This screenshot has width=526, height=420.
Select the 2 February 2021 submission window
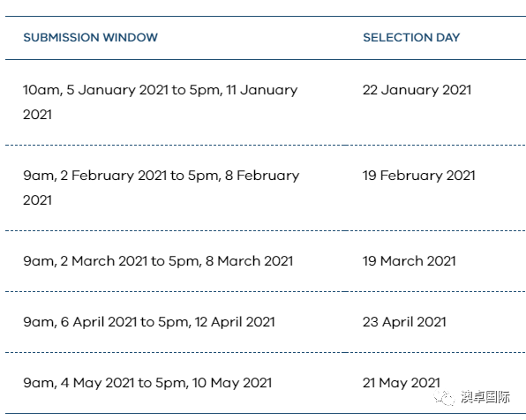[161, 188]
